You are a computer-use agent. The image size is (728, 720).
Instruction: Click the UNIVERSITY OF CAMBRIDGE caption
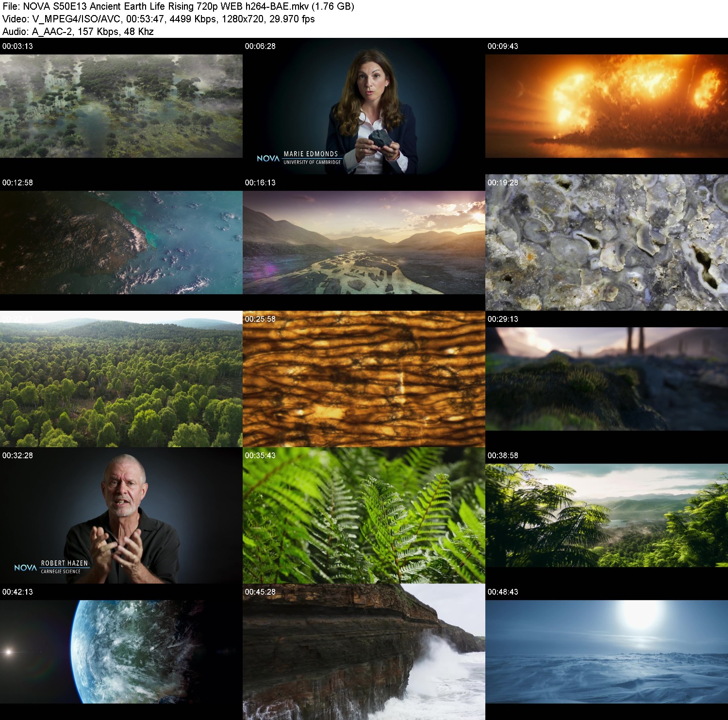pos(312,162)
